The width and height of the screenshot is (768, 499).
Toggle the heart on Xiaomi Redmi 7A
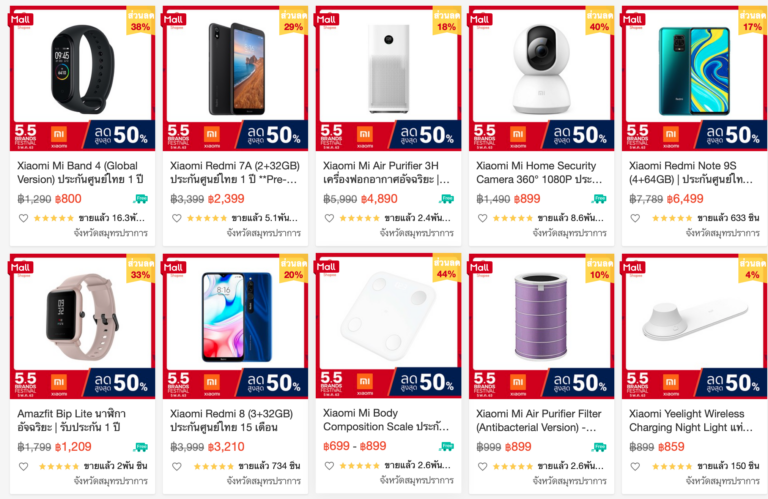(x=177, y=217)
